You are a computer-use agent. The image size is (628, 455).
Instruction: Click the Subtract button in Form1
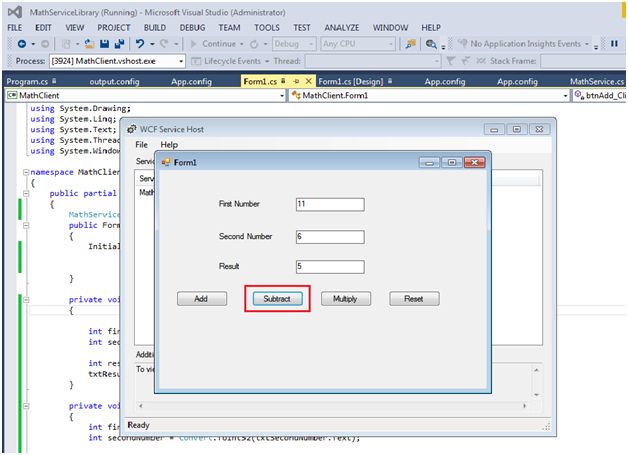click(x=277, y=299)
